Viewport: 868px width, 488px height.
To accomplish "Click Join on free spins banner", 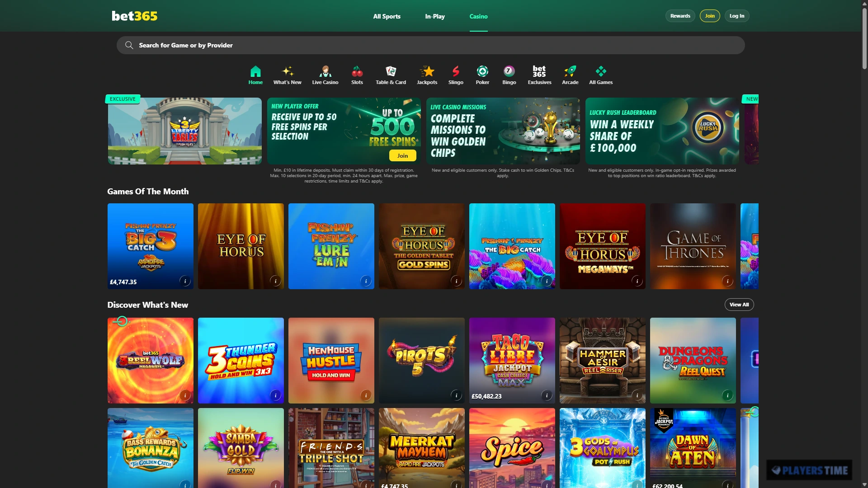I will point(402,155).
